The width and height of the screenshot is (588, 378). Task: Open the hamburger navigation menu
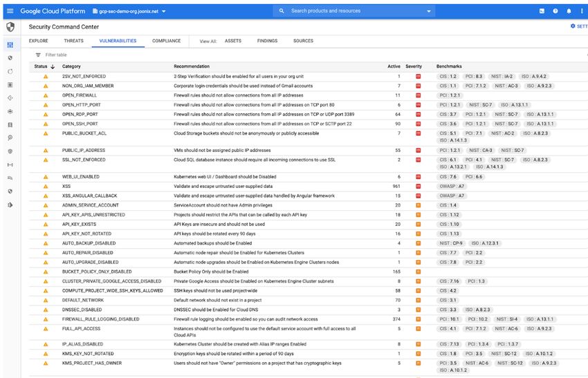(x=10, y=11)
